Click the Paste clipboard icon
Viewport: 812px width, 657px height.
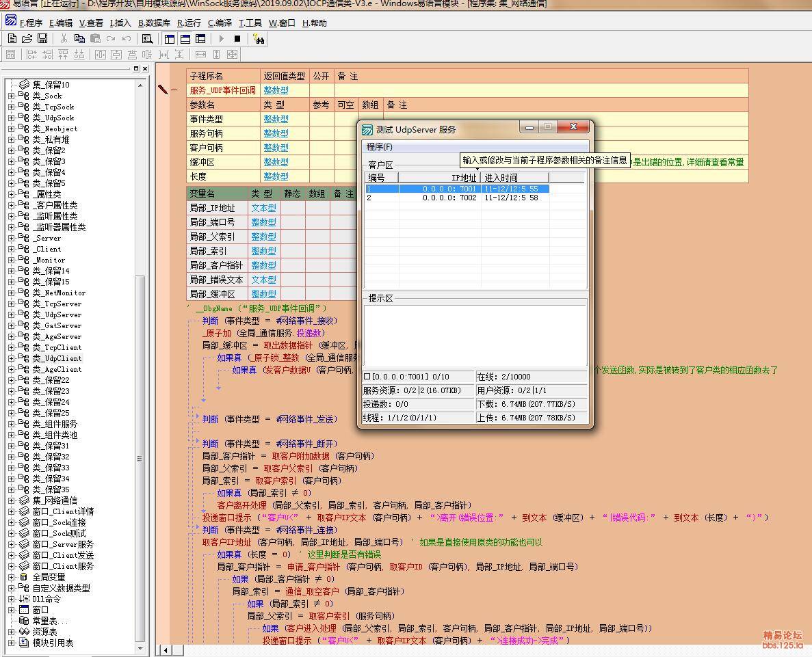click(95, 38)
